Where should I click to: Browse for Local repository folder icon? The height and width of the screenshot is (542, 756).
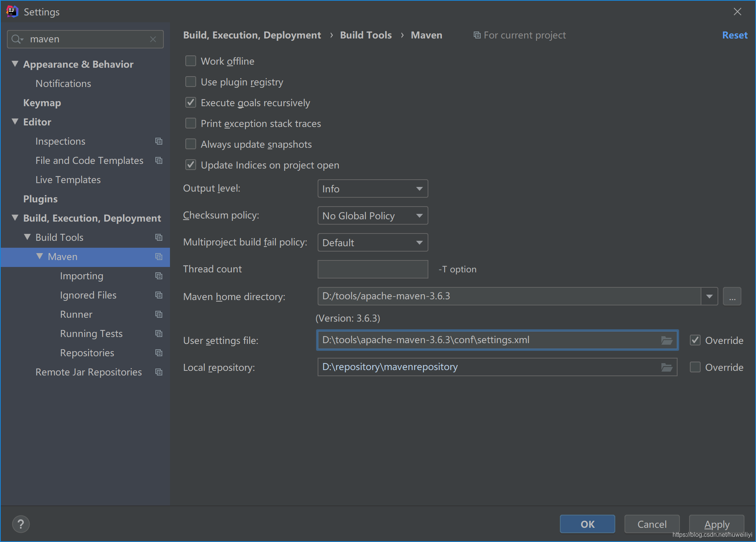667,367
